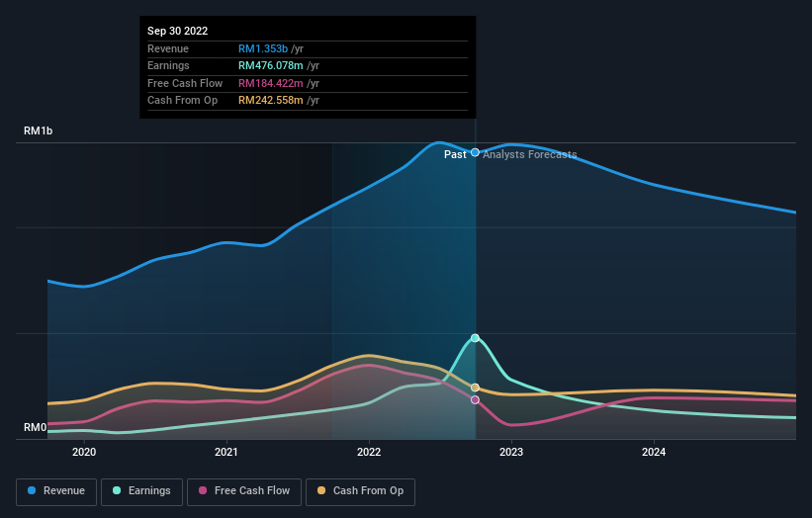Click the Sep 30 2022 tooltip date

pyautogui.click(x=178, y=31)
